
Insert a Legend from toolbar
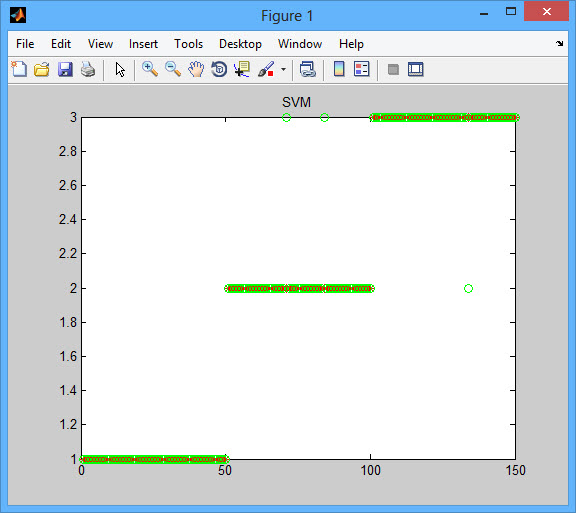[x=361, y=69]
